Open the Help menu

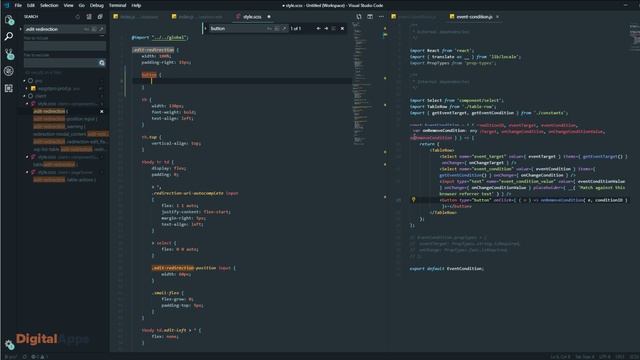click(x=136, y=5)
